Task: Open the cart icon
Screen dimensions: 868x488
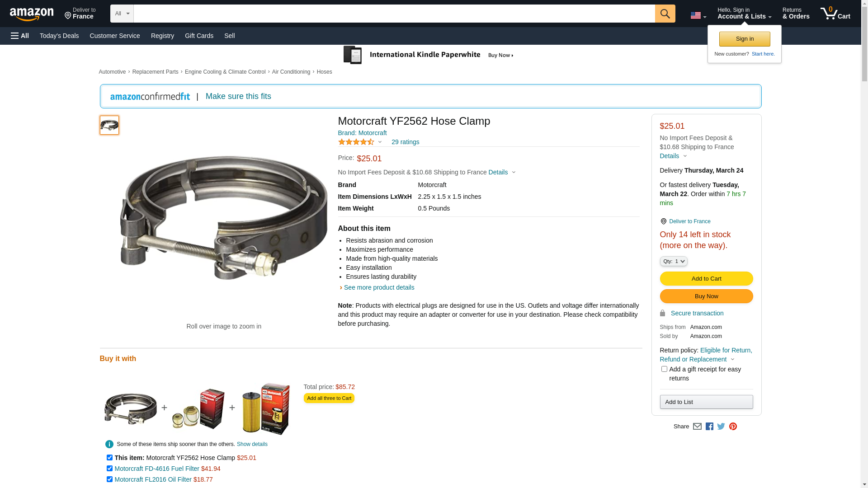Action: pos(835,14)
